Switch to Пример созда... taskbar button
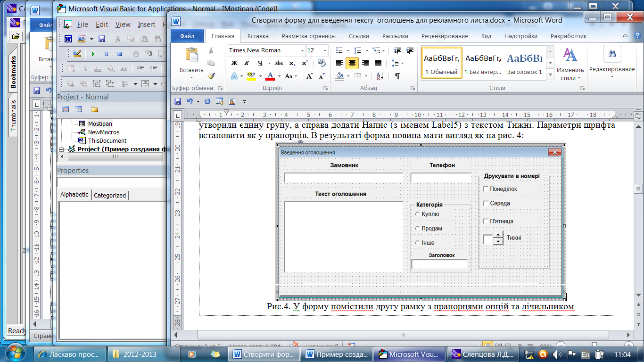 337,354
